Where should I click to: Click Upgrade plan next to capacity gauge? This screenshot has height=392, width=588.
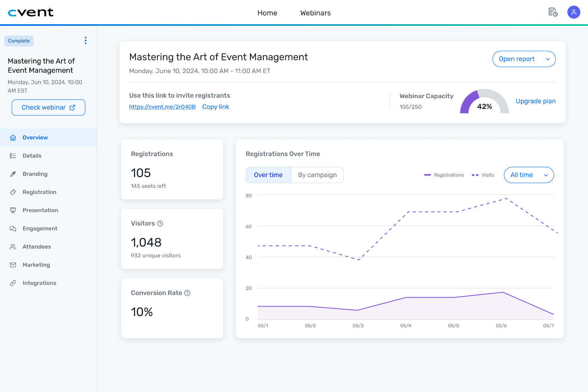(536, 101)
